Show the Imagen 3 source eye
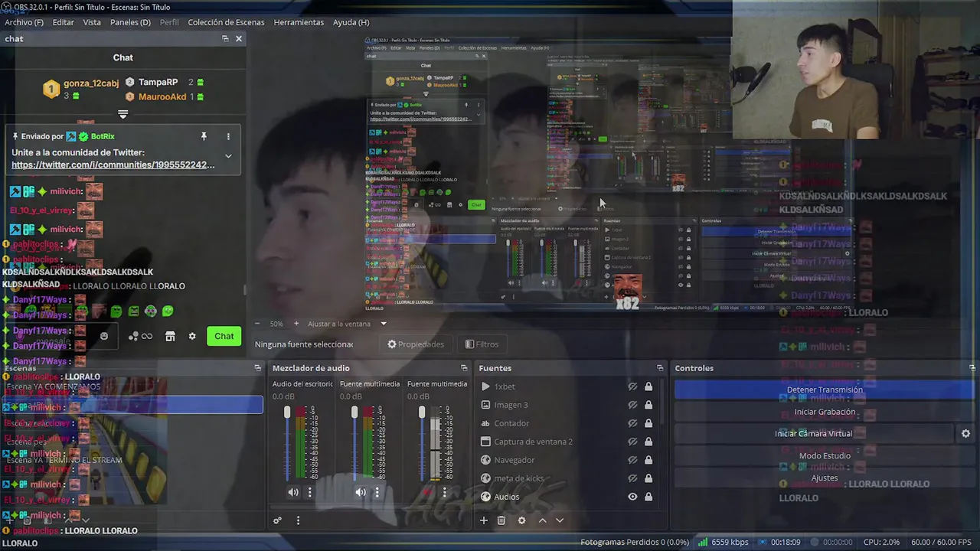 pos(632,405)
